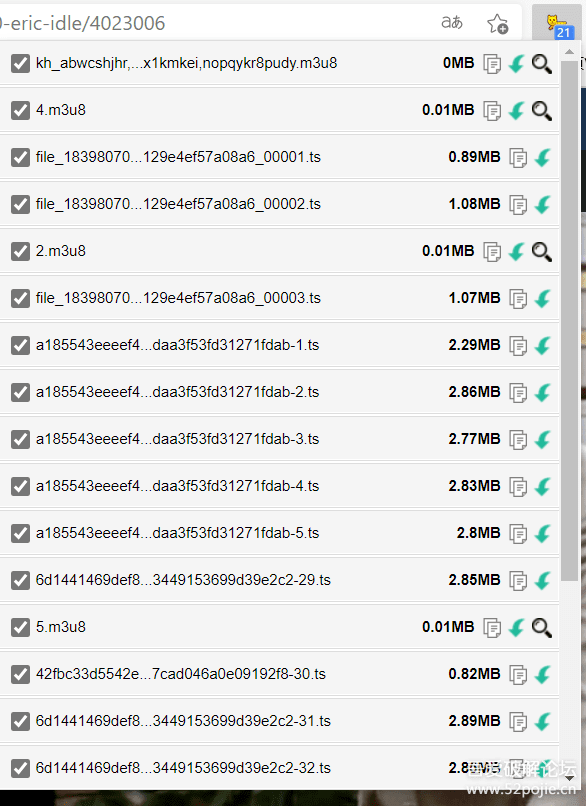The height and width of the screenshot is (806, 586).
Task: Uncheck the 2.m3u8 checkbox
Action: pos(21,252)
